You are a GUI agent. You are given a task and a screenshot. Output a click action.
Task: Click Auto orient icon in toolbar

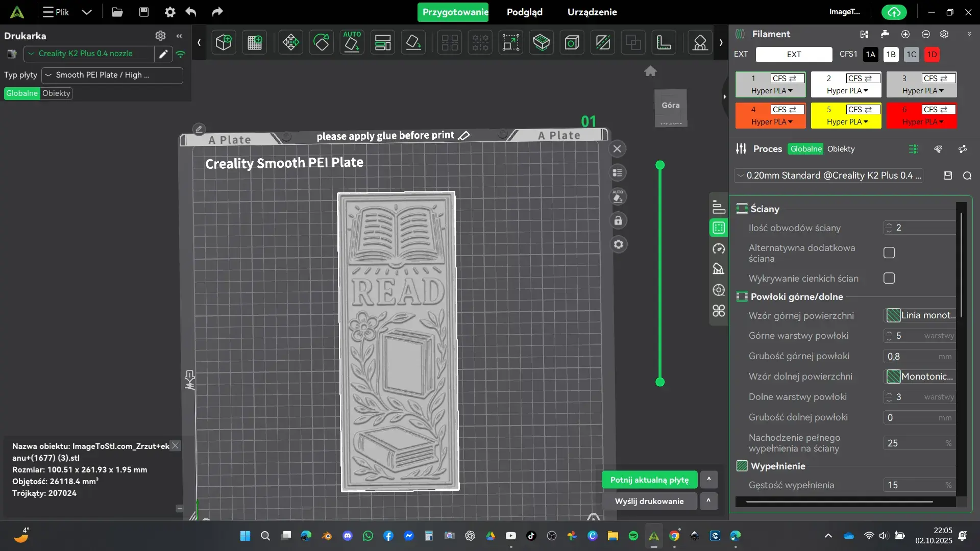[352, 42]
